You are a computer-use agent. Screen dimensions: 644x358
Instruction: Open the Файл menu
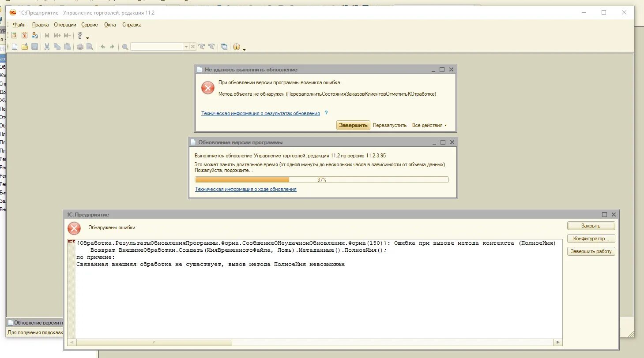coord(19,25)
